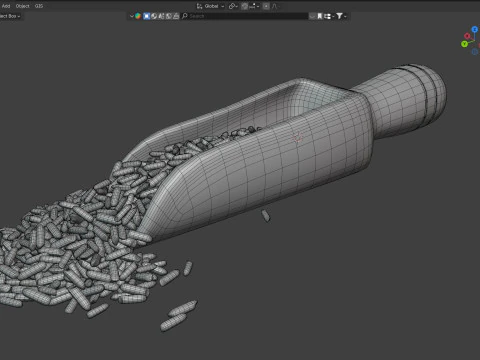Open the pivot point link dropdown
480x360 pixels.
(x=233, y=6)
